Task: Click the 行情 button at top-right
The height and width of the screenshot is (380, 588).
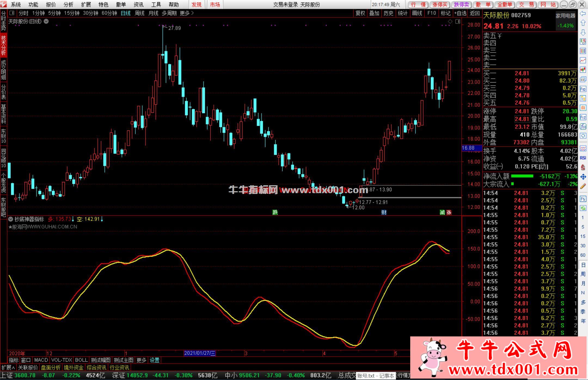Action: [418, 5]
